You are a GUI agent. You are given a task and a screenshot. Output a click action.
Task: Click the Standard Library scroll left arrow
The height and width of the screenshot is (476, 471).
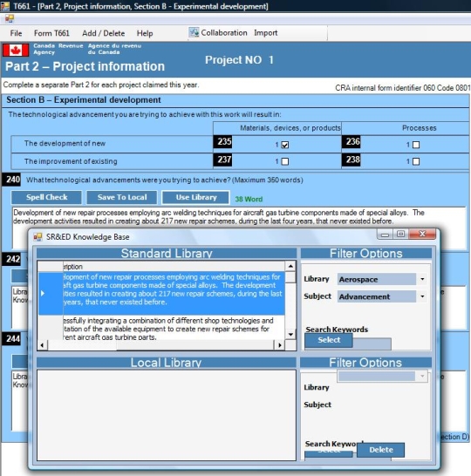(43, 345)
